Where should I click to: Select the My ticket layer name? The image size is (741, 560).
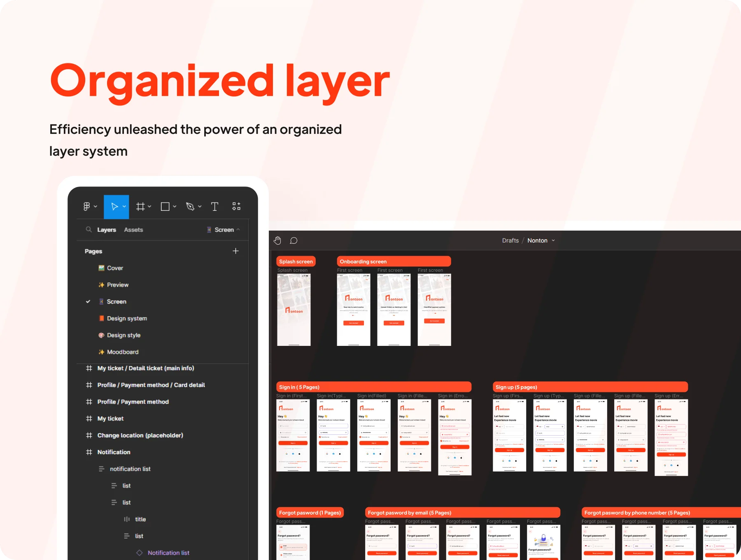pos(110,419)
